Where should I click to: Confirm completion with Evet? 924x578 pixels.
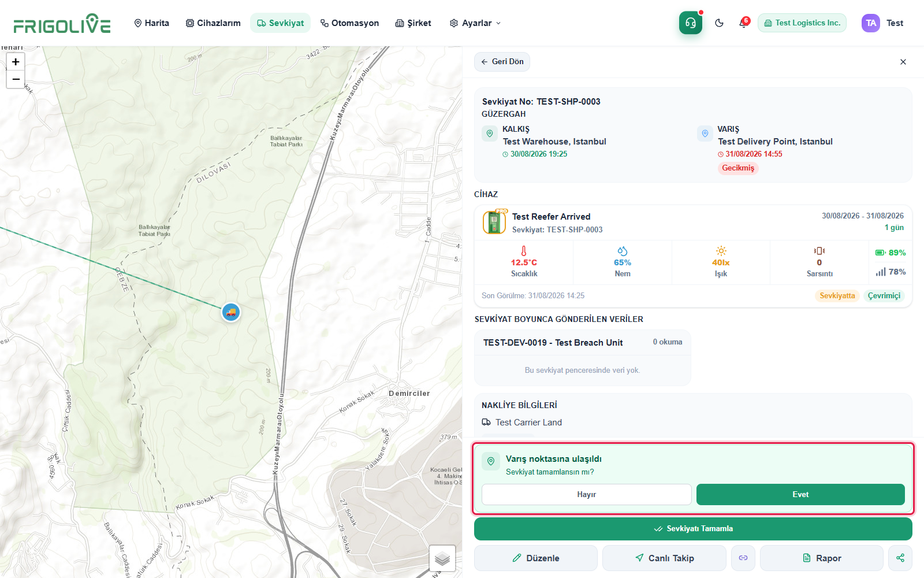point(800,495)
